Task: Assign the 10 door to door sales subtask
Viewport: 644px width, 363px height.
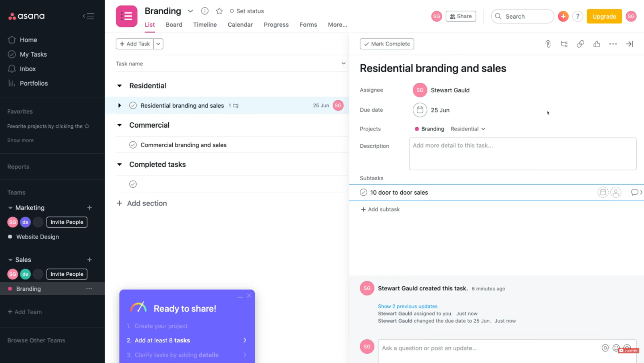Action: pyautogui.click(x=615, y=192)
